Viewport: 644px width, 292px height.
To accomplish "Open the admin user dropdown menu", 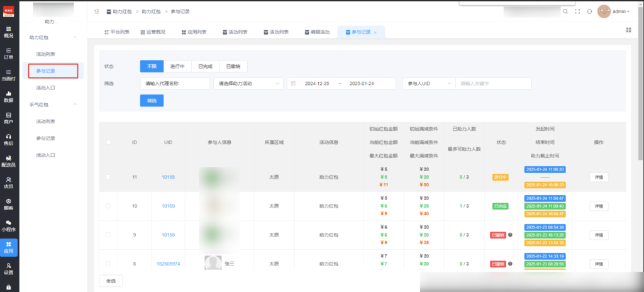I will [x=621, y=11].
